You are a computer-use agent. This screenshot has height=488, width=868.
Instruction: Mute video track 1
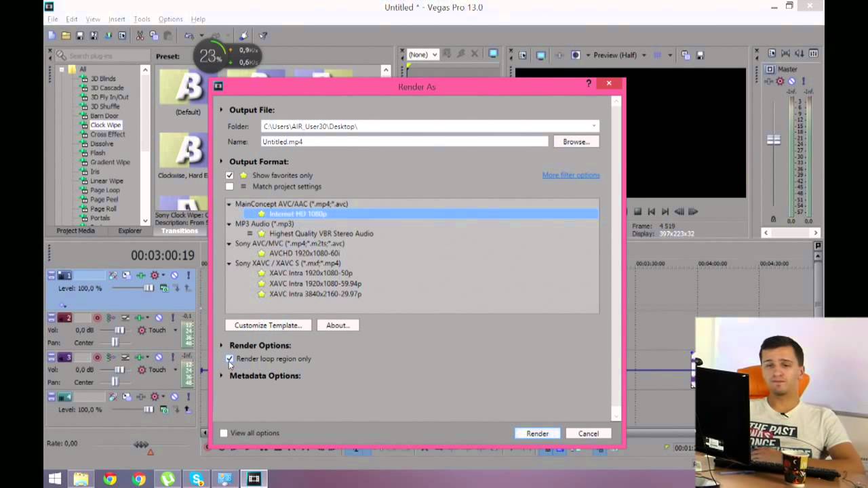pyautogui.click(x=174, y=275)
